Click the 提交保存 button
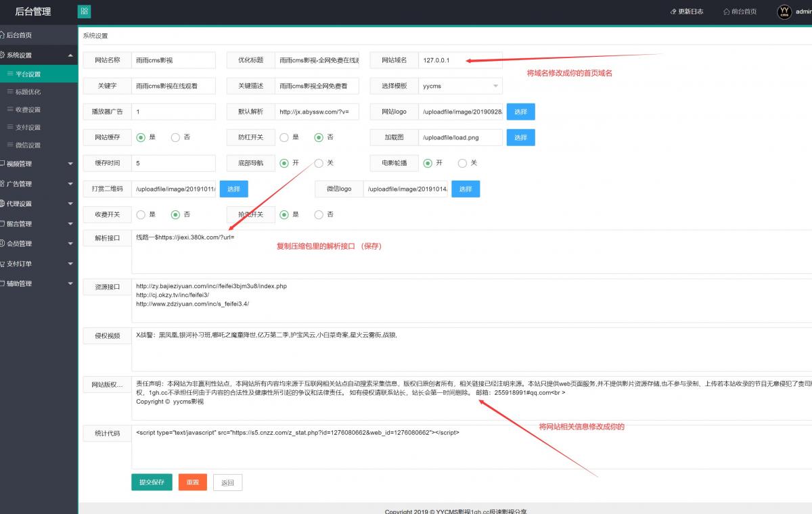Screen dimensions: 812x514 (x=152, y=482)
